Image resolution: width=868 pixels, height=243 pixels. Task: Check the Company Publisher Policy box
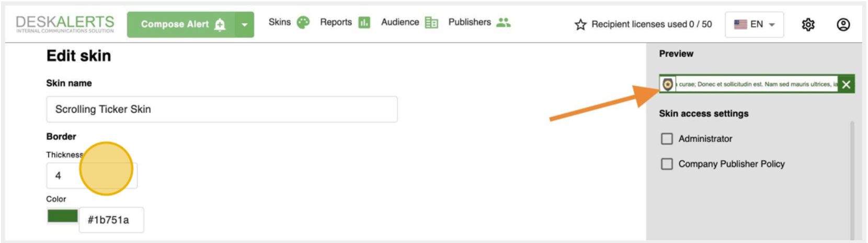(667, 164)
